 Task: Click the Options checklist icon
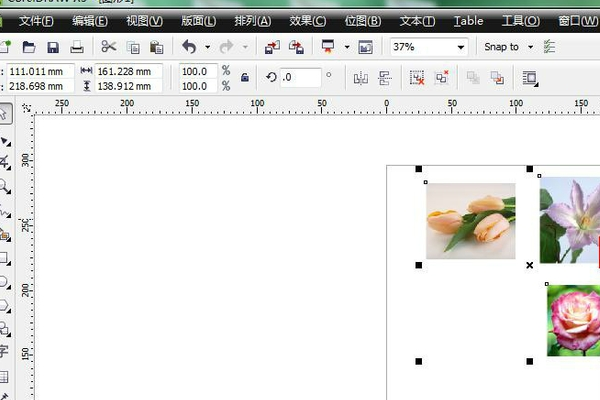tap(549, 47)
